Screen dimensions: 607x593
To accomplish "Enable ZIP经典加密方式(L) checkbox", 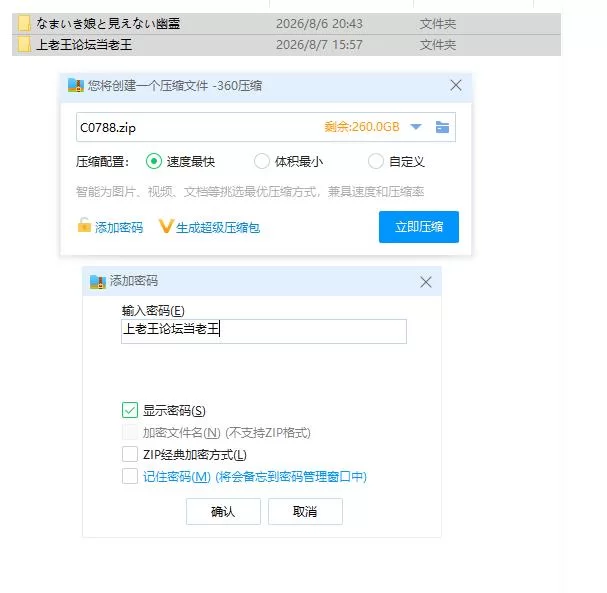I will pyautogui.click(x=130, y=454).
